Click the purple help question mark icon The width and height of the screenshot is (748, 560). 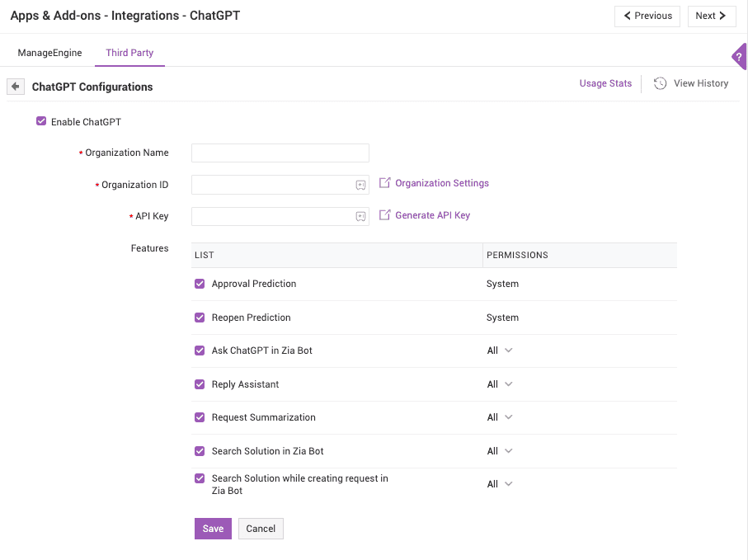[739, 57]
